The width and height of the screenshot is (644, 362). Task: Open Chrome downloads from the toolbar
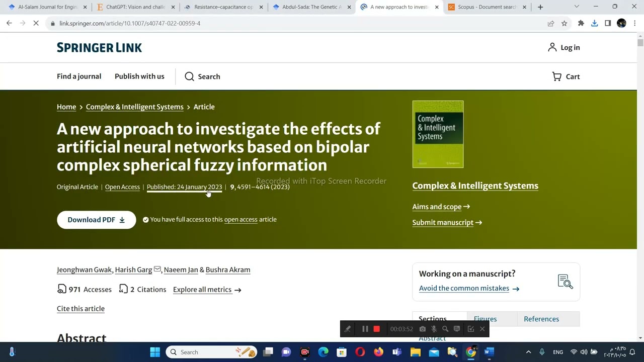[x=595, y=23]
